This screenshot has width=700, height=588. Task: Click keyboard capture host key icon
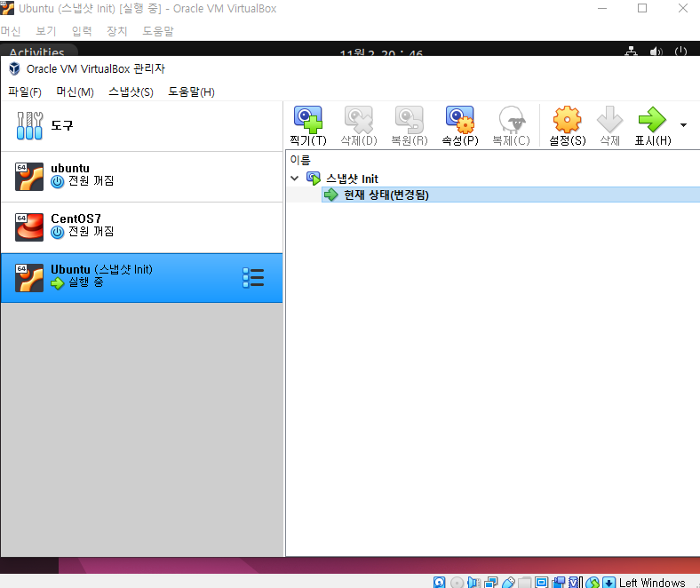[x=609, y=582]
